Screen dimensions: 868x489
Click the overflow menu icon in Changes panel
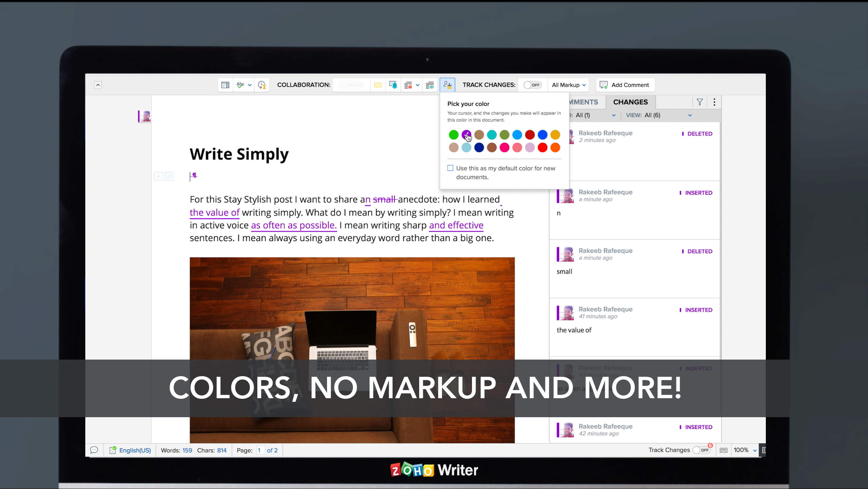pos(715,102)
